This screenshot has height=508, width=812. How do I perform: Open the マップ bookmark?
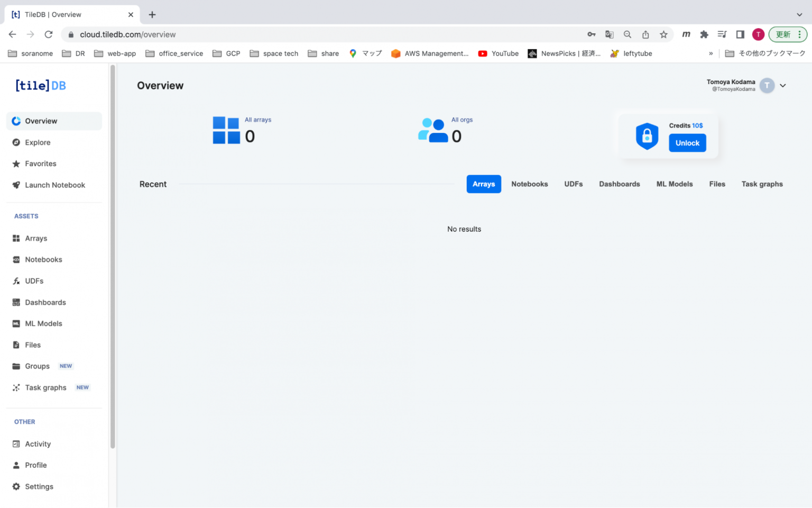(365, 53)
